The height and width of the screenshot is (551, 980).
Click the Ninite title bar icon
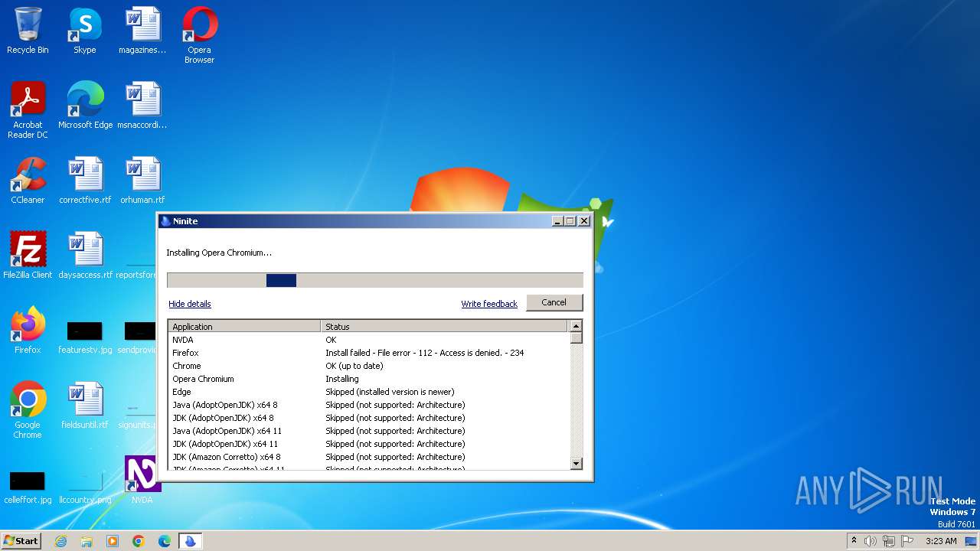(165, 221)
